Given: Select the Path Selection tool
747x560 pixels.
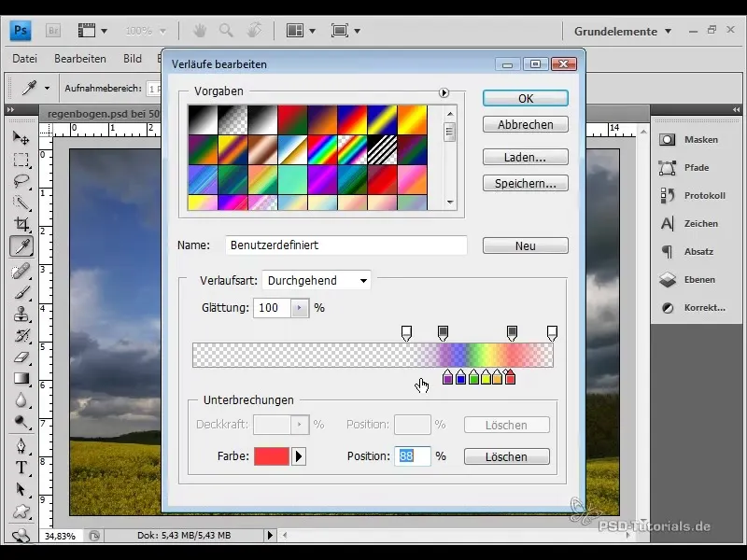Looking at the screenshot, I should point(21,489).
